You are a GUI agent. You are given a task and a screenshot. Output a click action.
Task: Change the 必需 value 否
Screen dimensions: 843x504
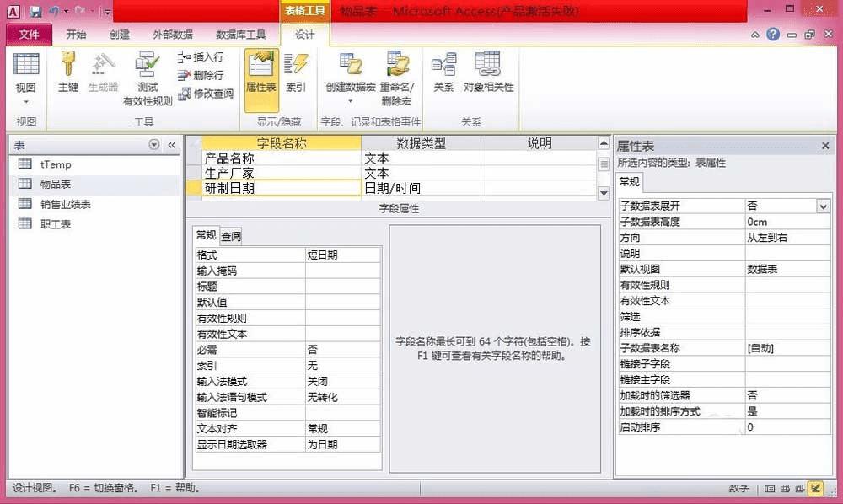343,350
